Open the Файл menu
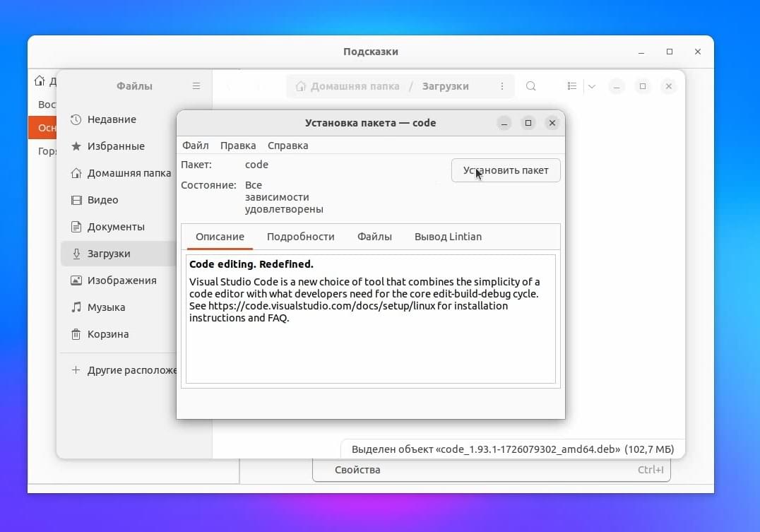 coord(196,146)
